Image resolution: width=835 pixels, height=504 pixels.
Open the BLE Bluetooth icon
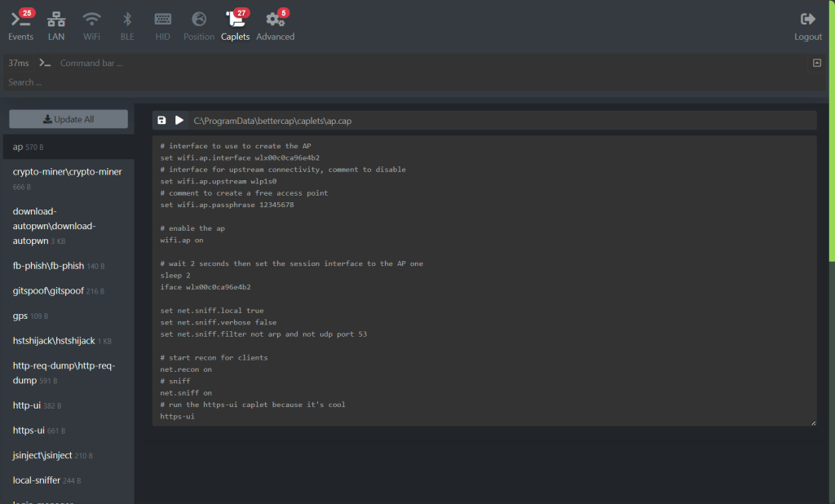click(x=127, y=20)
